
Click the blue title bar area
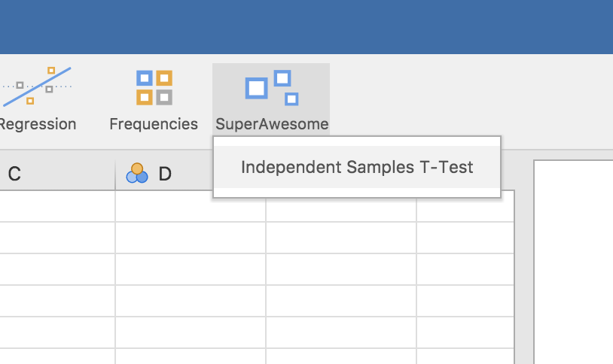[301, 26]
